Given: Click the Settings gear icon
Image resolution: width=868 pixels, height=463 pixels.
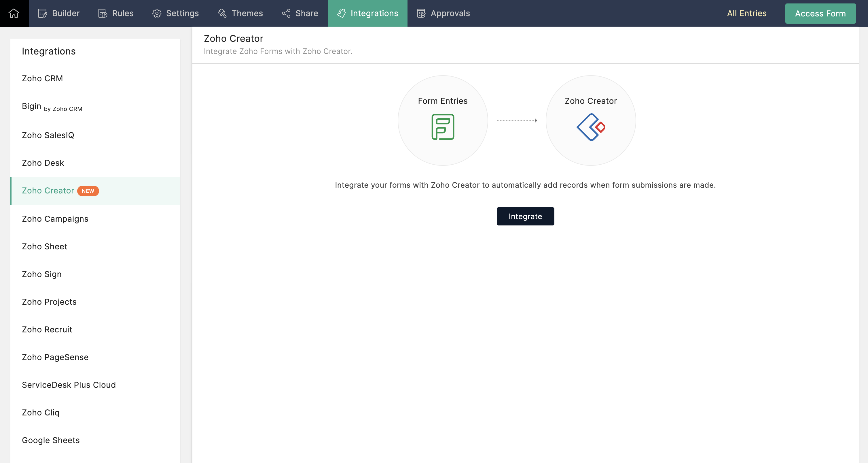Looking at the screenshot, I should pyautogui.click(x=157, y=13).
